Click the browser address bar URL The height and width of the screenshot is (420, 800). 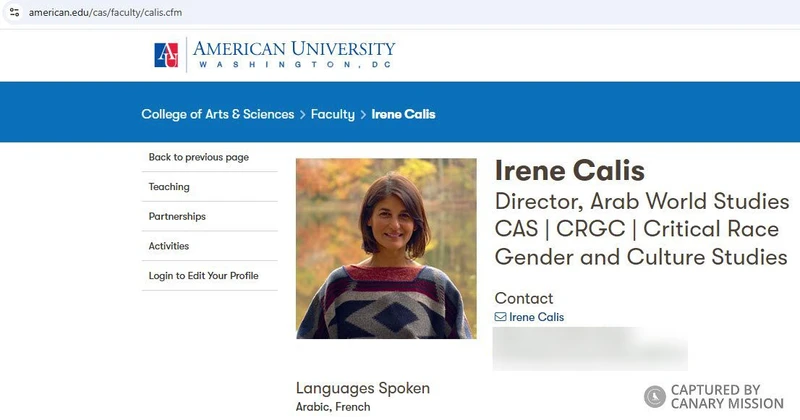coord(105,12)
